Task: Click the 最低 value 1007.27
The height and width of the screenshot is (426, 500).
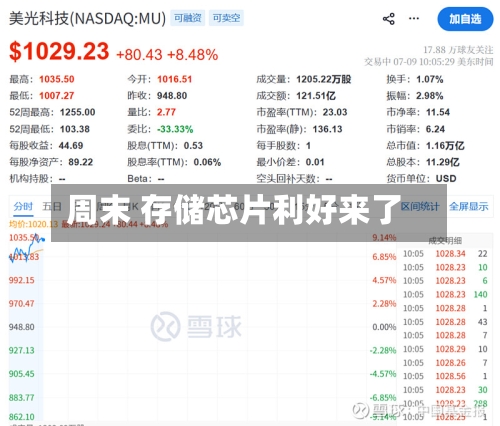Action: [x=57, y=96]
